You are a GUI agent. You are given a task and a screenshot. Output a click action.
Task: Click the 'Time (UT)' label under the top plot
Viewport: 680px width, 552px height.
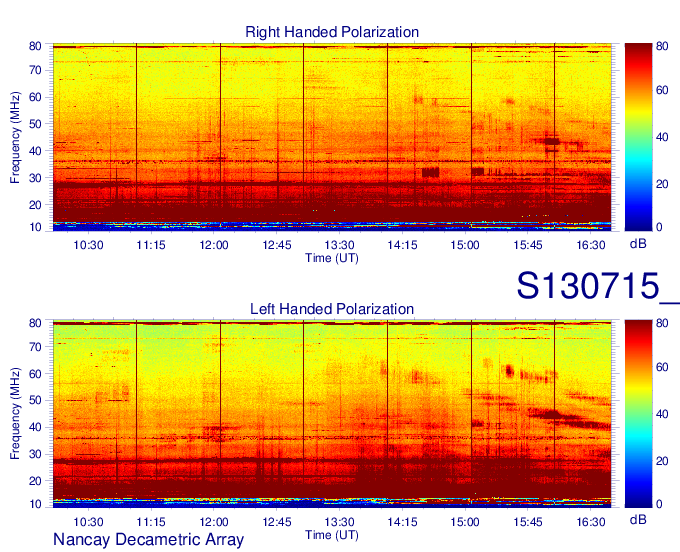tap(332, 258)
